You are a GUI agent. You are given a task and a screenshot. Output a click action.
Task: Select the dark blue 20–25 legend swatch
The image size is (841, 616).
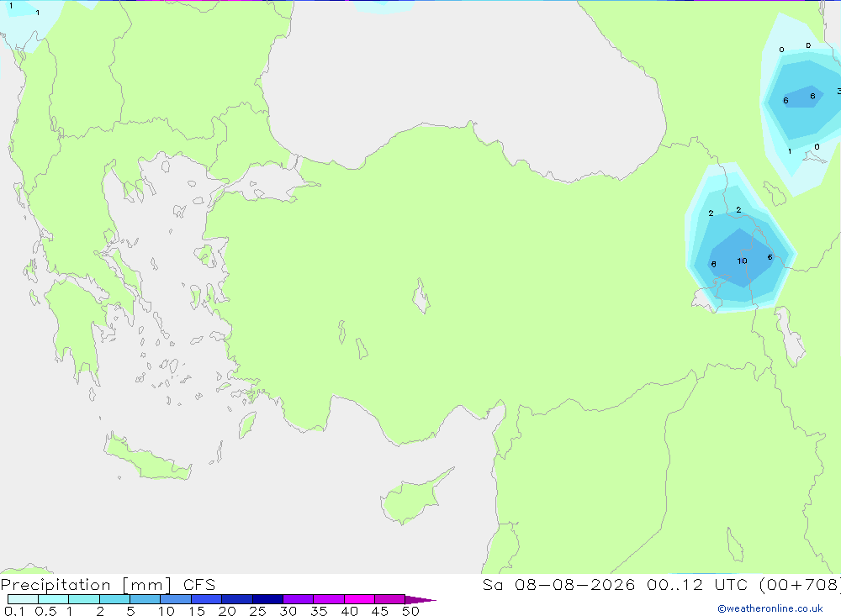236,599
